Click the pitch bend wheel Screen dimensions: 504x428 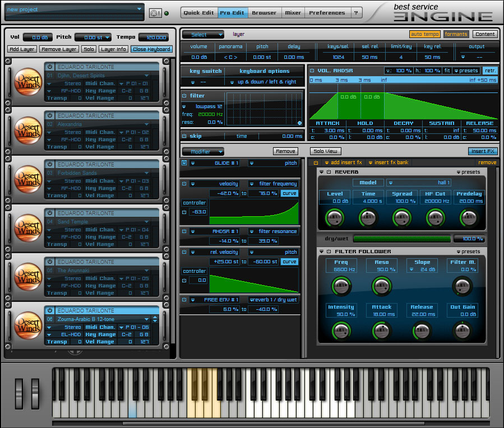pyautogui.click(x=19, y=394)
